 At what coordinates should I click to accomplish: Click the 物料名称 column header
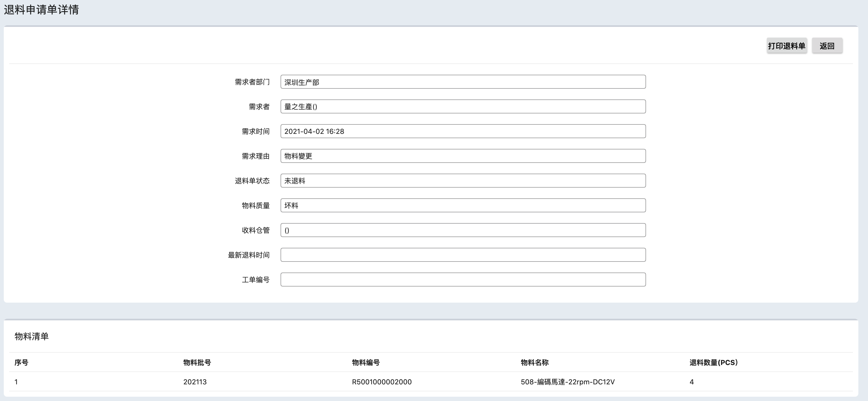[x=535, y=363]
